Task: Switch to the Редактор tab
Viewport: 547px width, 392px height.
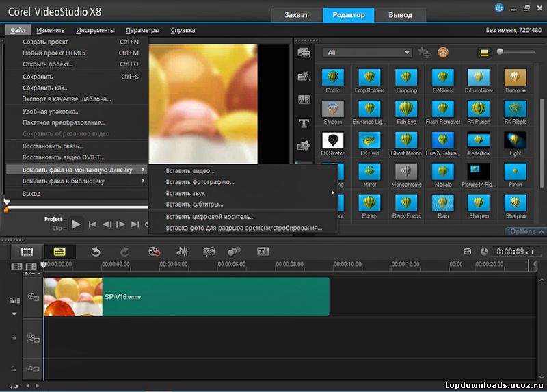Action: click(348, 15)
